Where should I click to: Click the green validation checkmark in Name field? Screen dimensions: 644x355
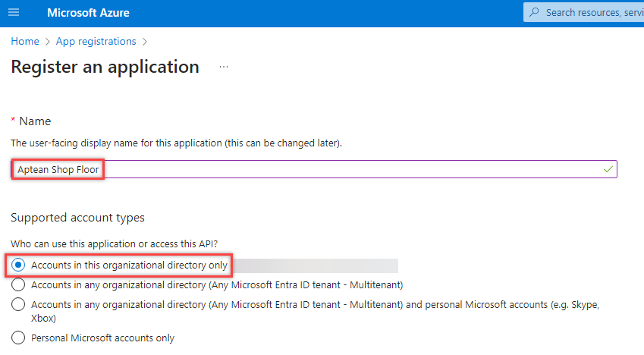click(608, 169)
